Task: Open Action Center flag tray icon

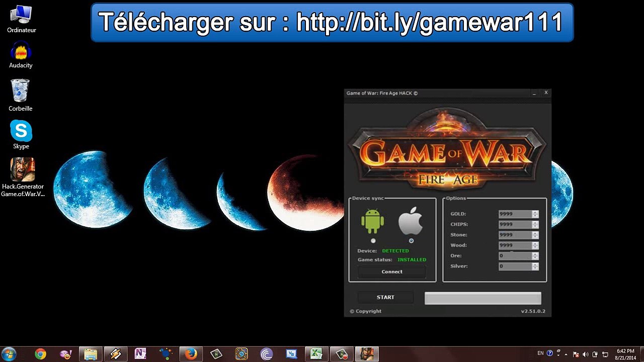Action: [576, 354]
